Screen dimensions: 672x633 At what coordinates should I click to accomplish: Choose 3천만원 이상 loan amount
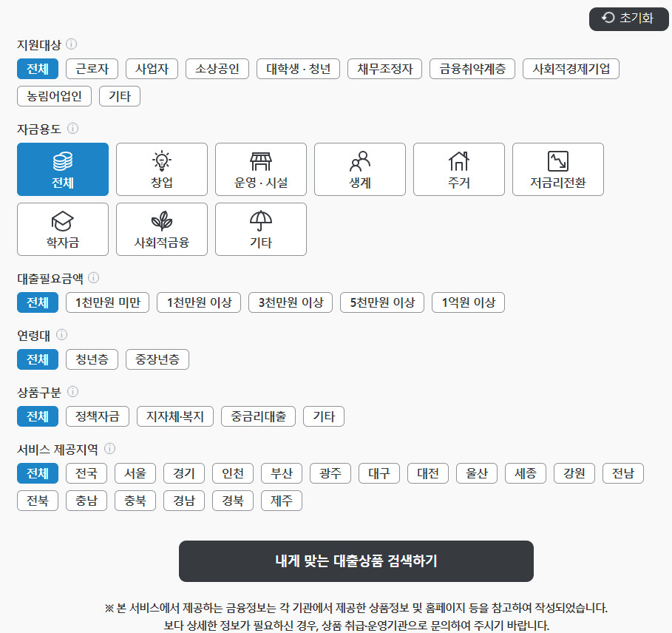click(x=291, y=302)
